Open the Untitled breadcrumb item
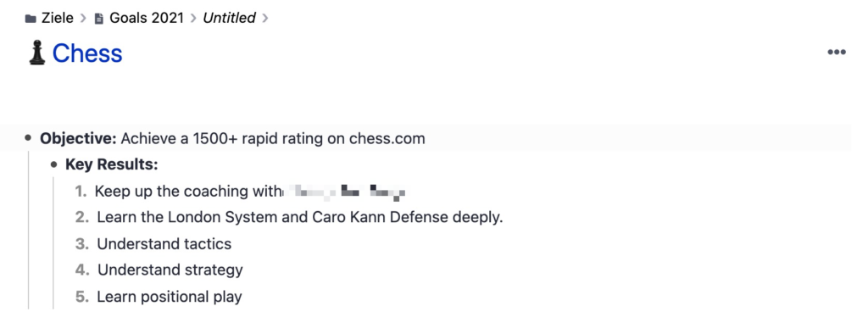The height and width of the screenshot is (334, 868). [229, 18]
